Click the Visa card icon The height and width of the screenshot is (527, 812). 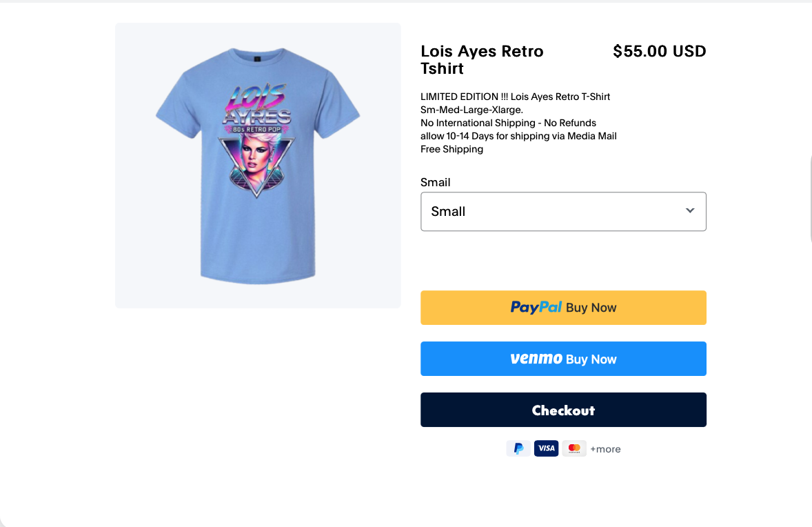tap(547, 448)
